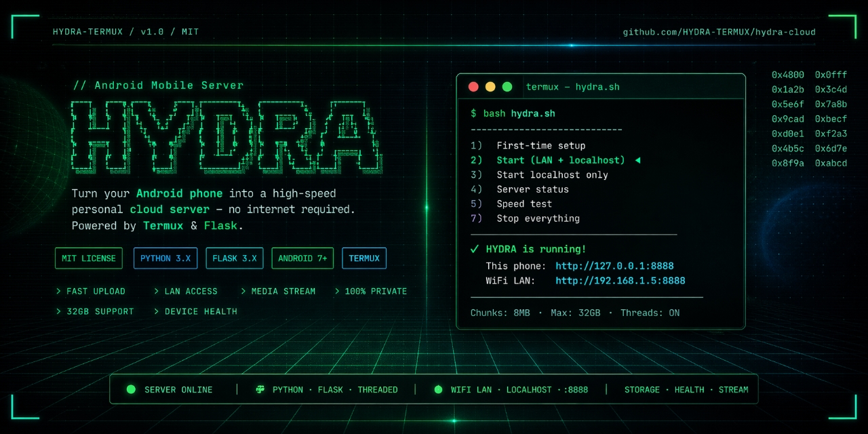Click the Python icon beside PYTHON · FLASK · THREADED
This screenshot has height=434, width=868.
click(x=259, y=389)
